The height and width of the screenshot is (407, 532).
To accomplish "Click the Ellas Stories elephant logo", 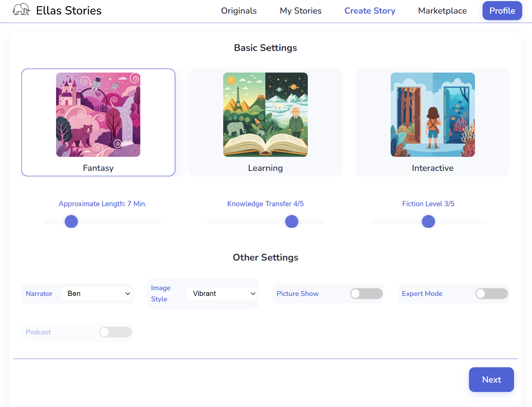I will (x=21, y=9).
